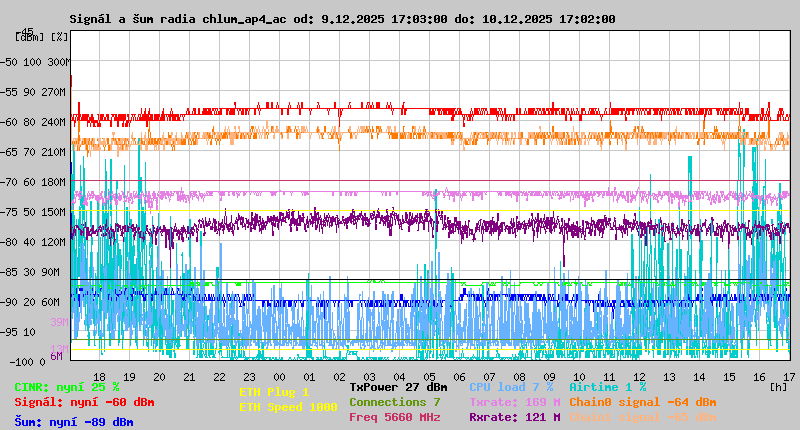Click the blue Šum legend entry
The width and height of the screenshot is (800, 430).
[x=73, y=422]
